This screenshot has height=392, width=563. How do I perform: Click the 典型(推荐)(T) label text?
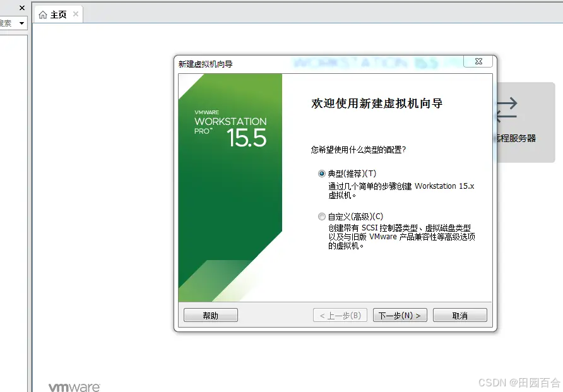point(352,174)
